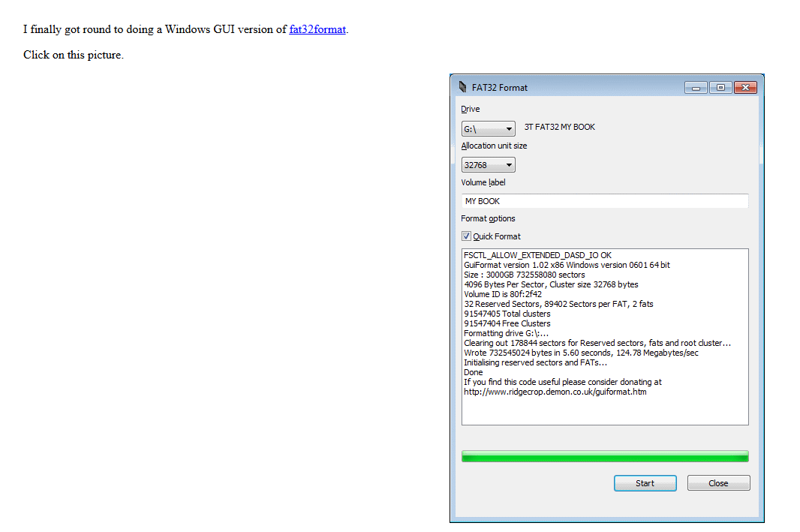
Task: Open the Allocation unit size 32768 dropdown
Action: pos(488,165)
